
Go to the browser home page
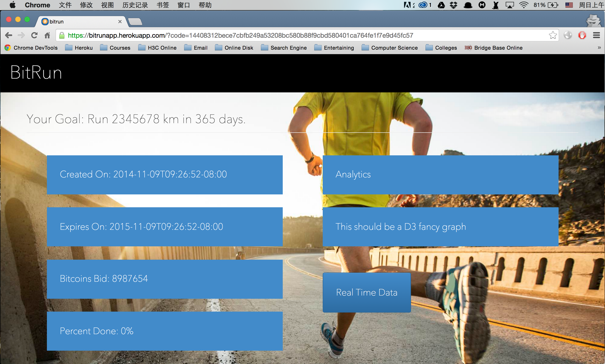47,35
